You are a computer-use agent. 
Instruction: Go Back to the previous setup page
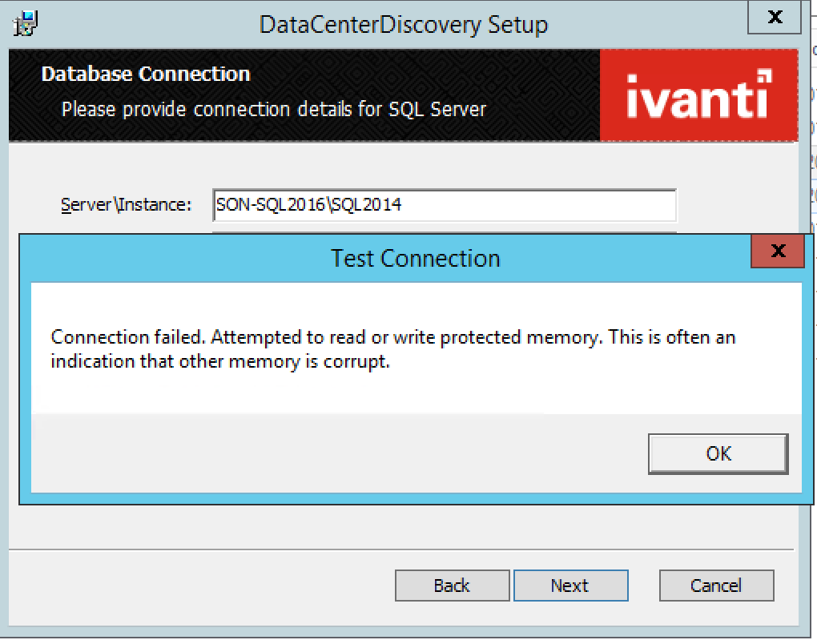coord(452,586)
